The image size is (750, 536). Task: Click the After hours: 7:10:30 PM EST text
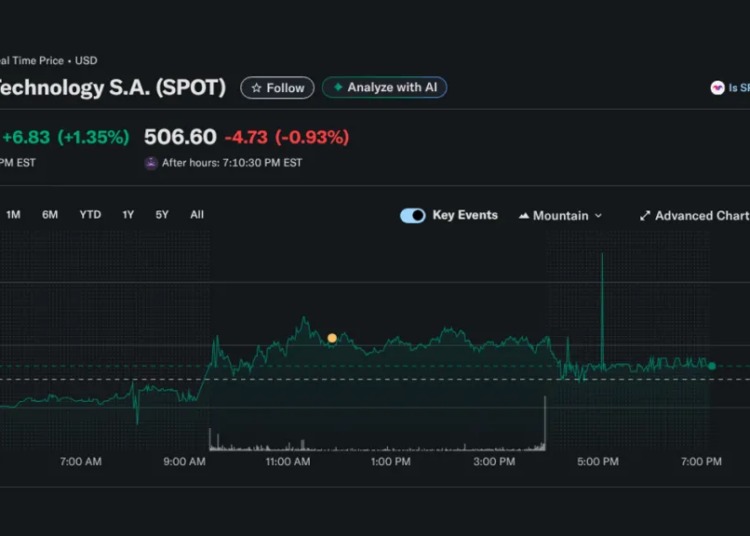click(232, 163)
